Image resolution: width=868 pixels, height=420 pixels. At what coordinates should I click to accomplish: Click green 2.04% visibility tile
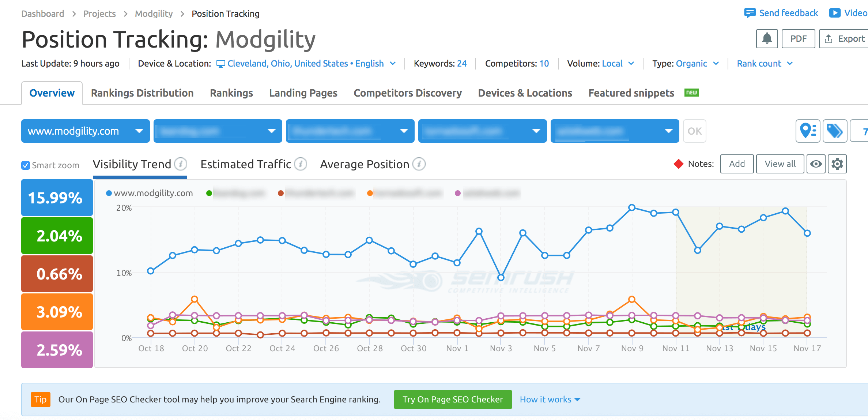57,236
